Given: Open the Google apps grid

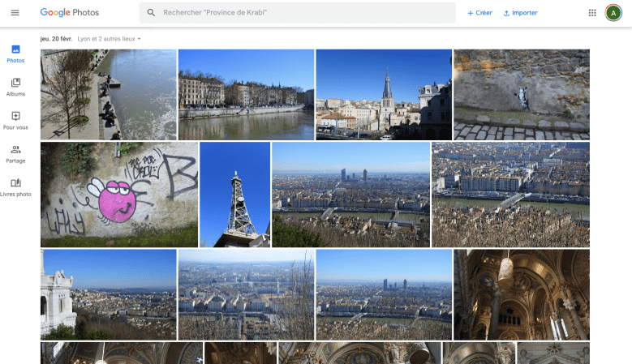Looking at the screenshot, I should tap(592, 13).
